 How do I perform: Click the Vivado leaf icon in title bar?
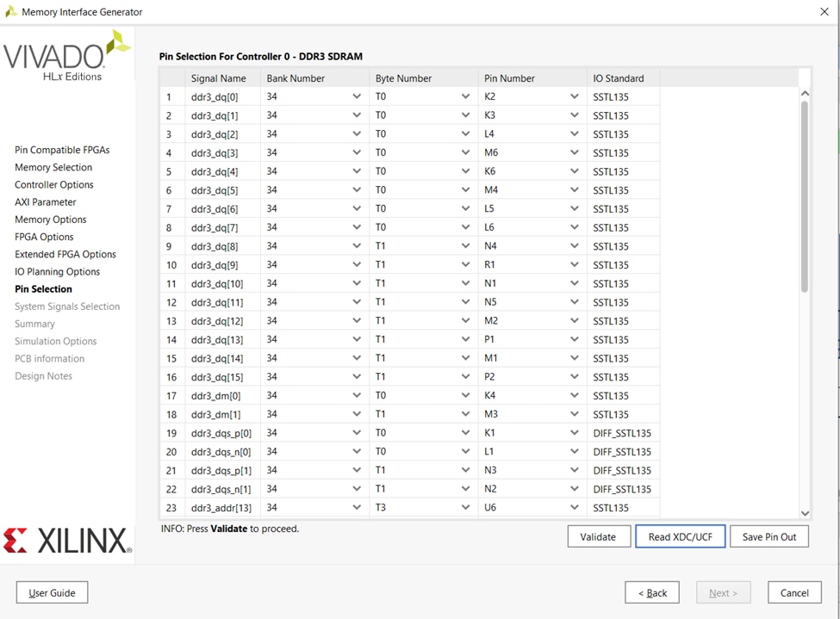pos(10,12)
